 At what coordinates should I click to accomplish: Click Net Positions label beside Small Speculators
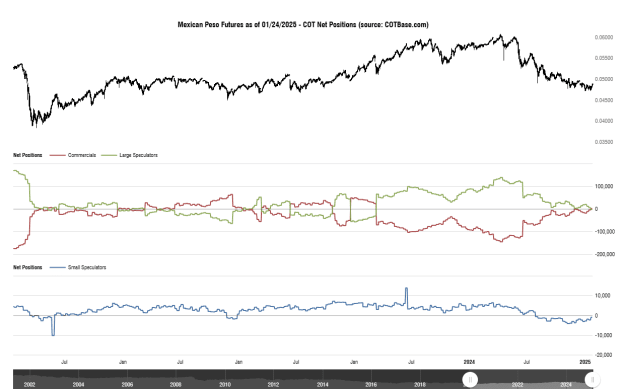[x=28, y=267]
